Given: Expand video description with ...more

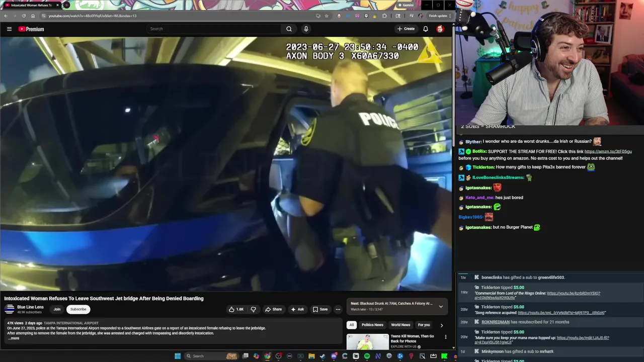Looking at the screenshot, I should point(14,338).
